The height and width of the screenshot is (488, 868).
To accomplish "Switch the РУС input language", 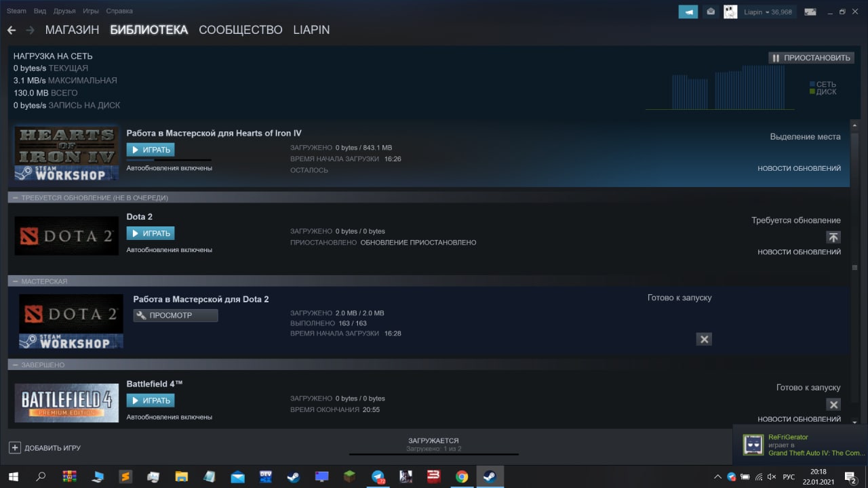I will 789,476.
